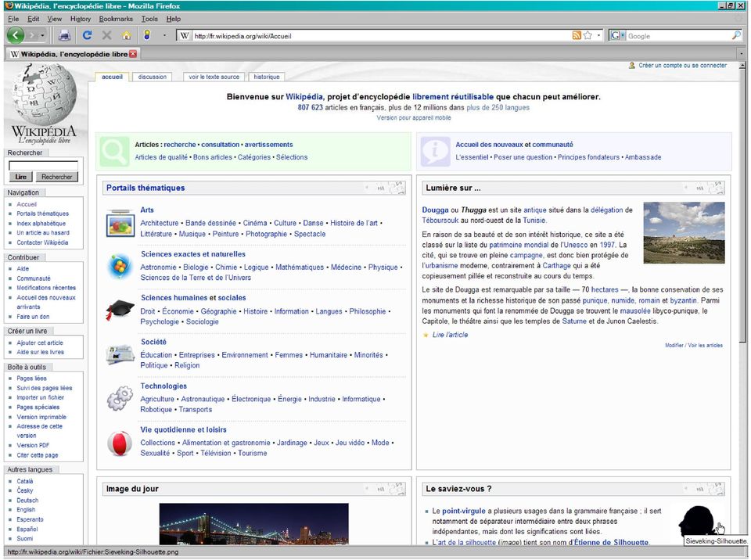Click the Sciences exactes molecule icon
Image resolution: width=751 pixels, height=560 pixels.
[x=120, y=267]
